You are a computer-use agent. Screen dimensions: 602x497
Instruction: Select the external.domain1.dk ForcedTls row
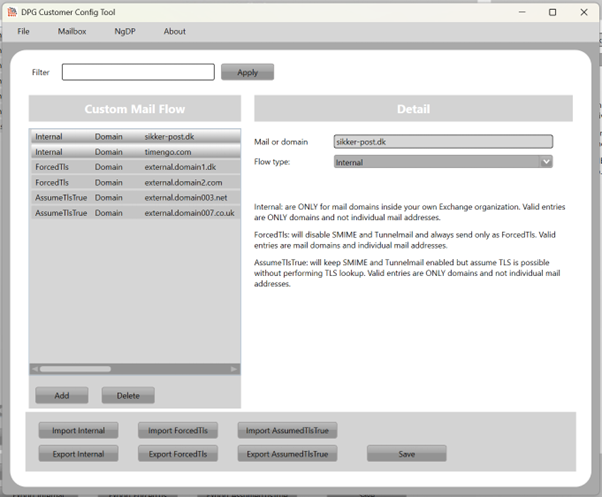(x=135, y=167)
